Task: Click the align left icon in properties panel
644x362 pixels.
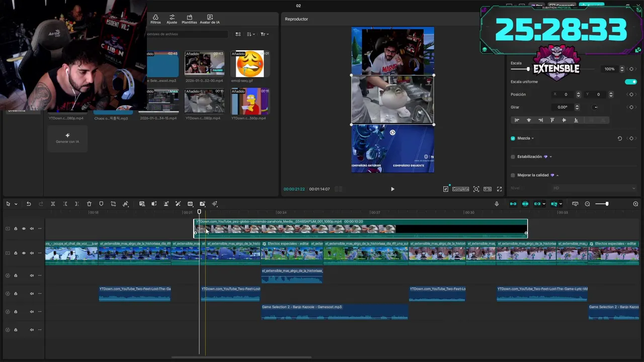Action: pyautogui.click(x=517, y=120)
